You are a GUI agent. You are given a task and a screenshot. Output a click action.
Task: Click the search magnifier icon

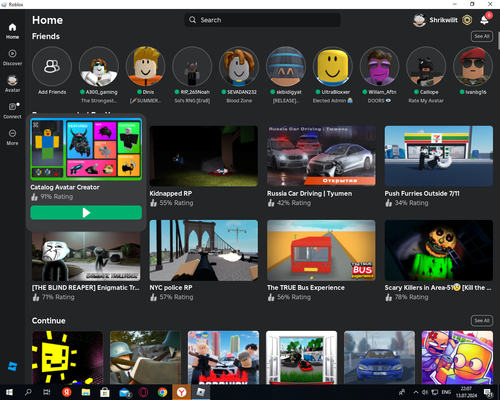(192, 20)
